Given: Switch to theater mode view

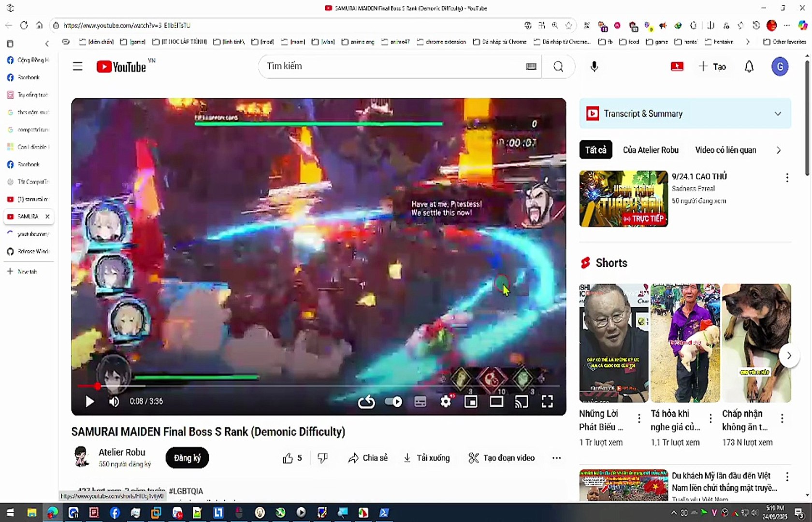Looking at the screenshot, I should tap(496, 401).
